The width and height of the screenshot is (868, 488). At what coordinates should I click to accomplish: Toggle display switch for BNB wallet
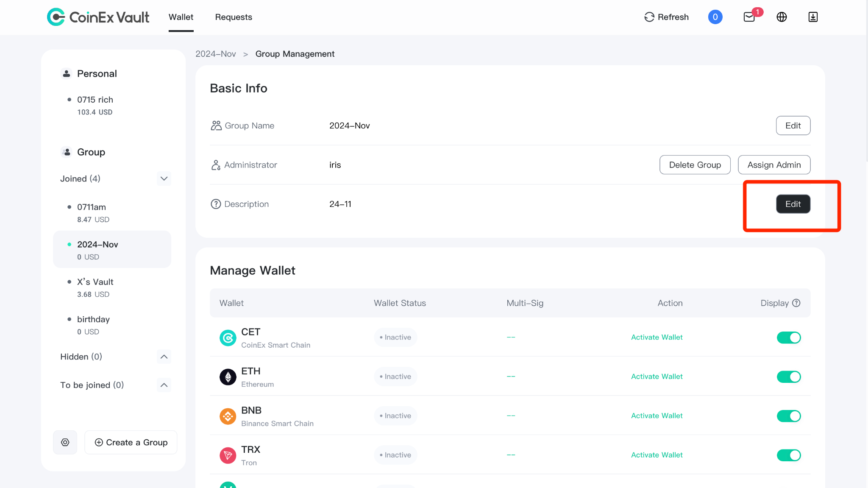789,416
